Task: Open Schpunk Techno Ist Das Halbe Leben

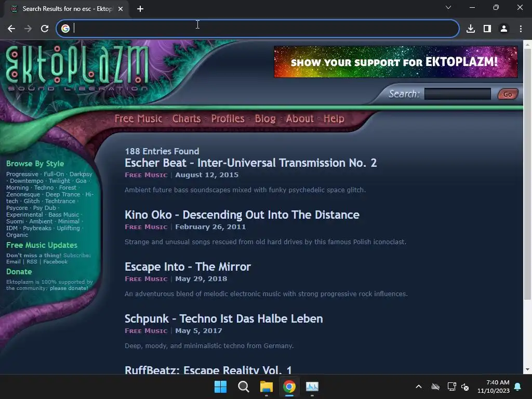Action: coord(223,318)
